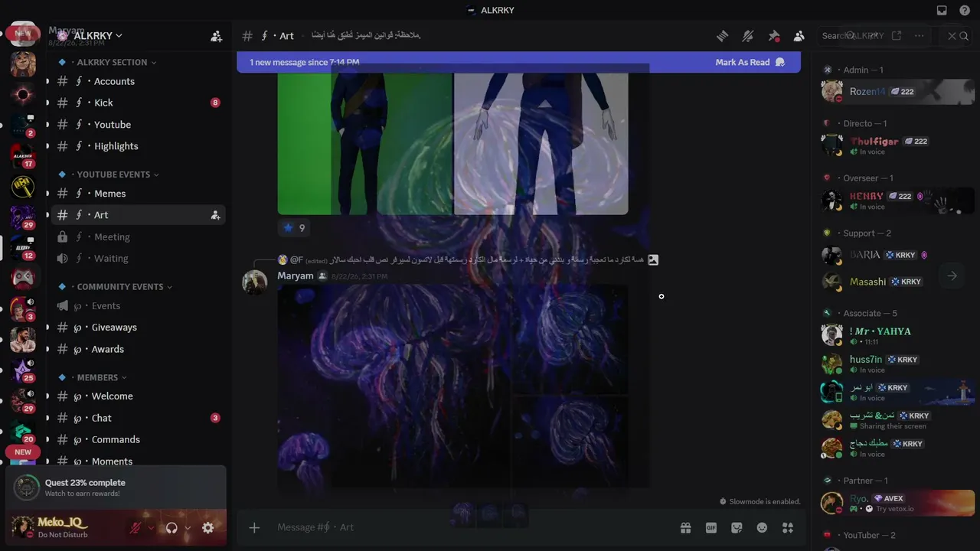980x551 pixels.
Task: Toggle the member list panel
Action: tap(799, 36)
